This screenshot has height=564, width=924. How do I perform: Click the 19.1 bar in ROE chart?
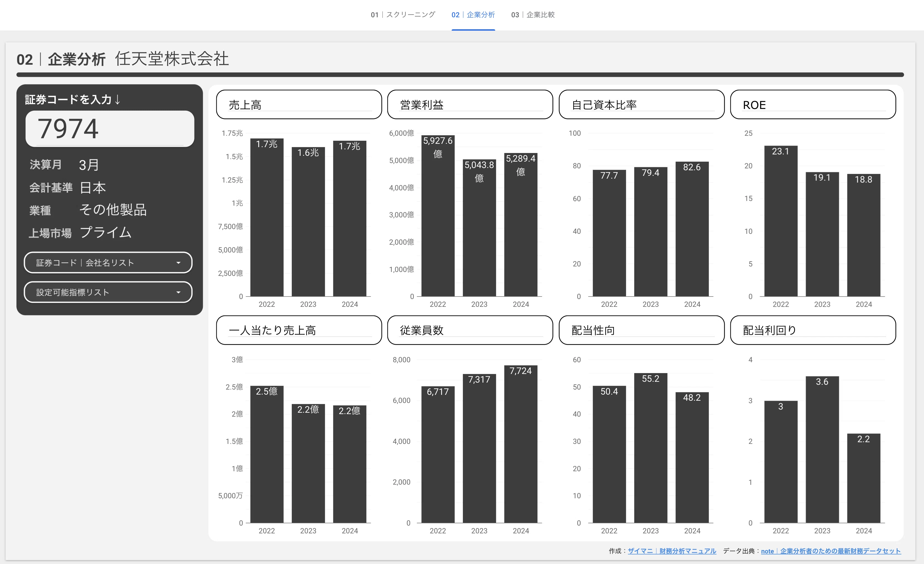(x=822, y=234)
